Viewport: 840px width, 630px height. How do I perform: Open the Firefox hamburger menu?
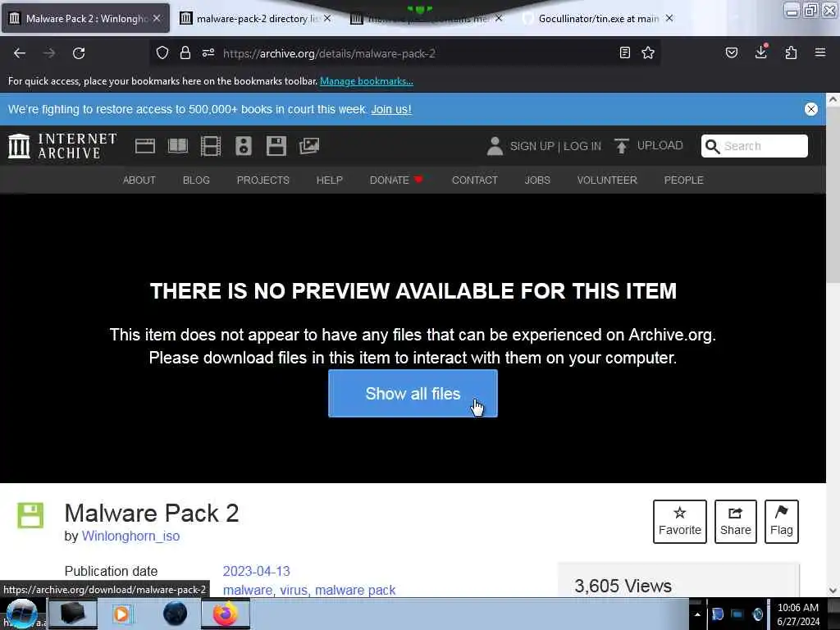[820, 52]
